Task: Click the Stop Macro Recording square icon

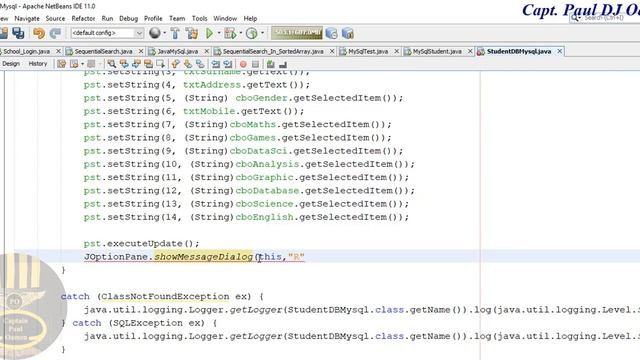Action: 256,64
